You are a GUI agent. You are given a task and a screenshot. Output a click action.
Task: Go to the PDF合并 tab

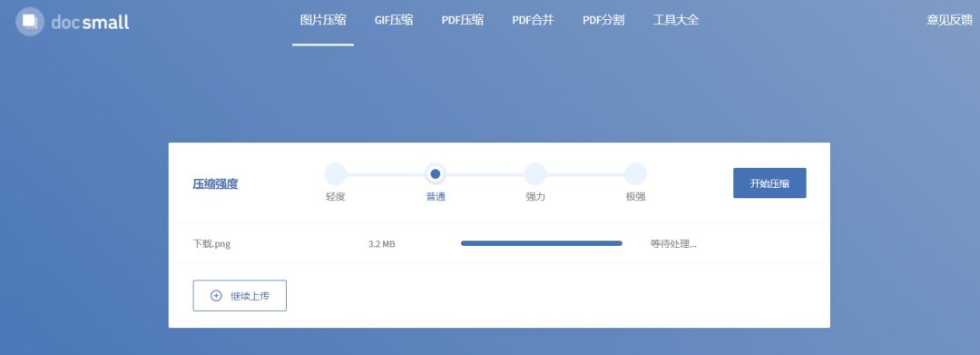[534, 20]
